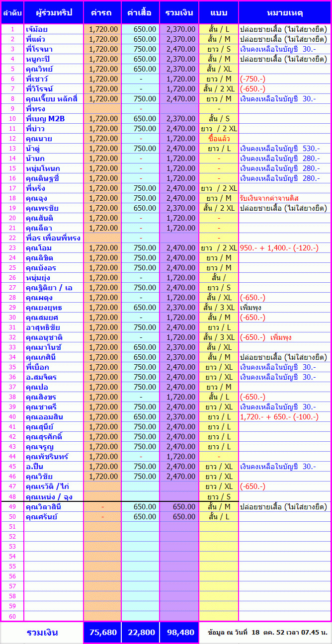Click the name cell คุณสันติ
This screenshot has width=332, height=644.
[54, 218]
